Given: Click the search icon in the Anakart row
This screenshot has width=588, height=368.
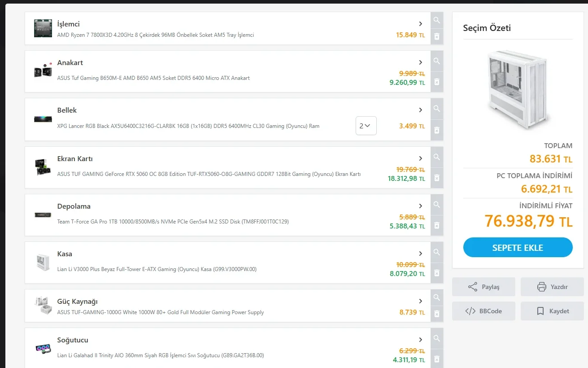Looking at the screenshot, I should (436, 61).
